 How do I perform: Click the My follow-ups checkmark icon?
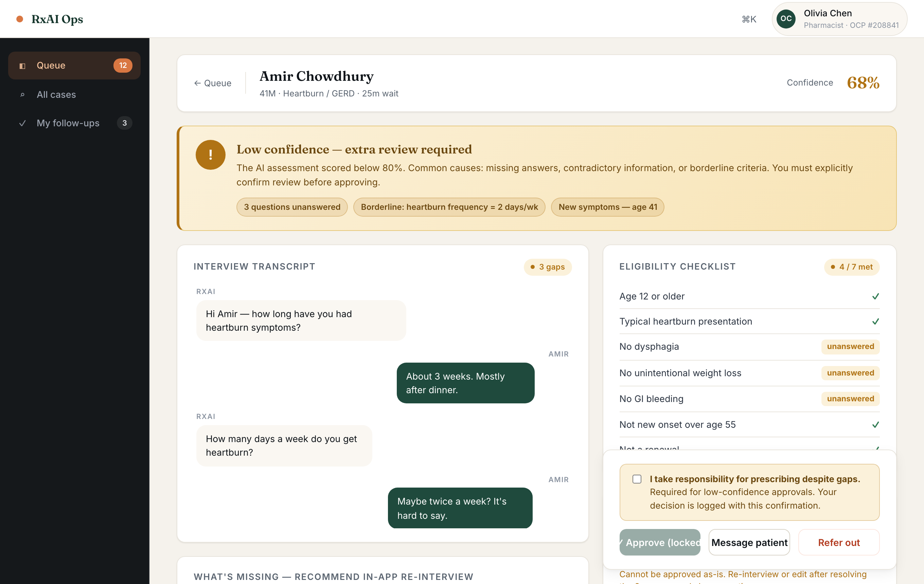tap(22, 123)
